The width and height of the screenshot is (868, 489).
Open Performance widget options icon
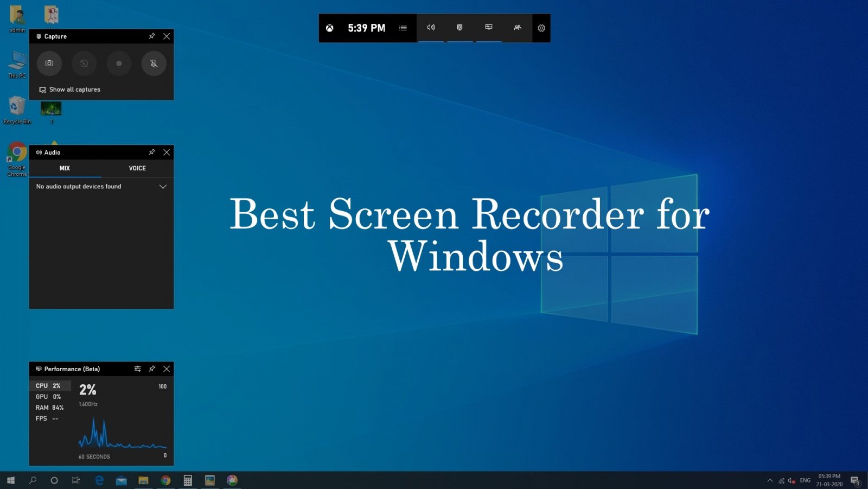tap(138, 369)
